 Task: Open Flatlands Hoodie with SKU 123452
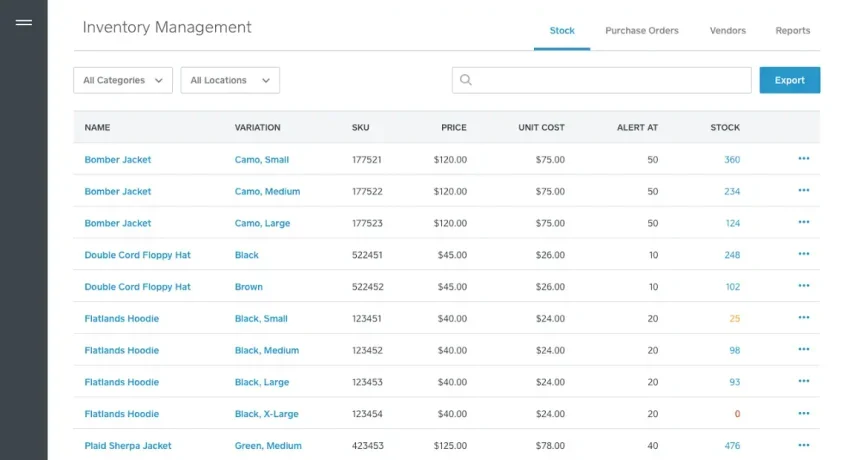122,350
